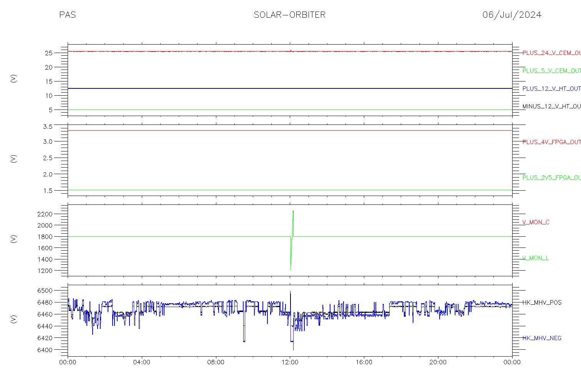Click the green 1.5 V FPGA trace line
Screen dimensions: 581x392
[x=290, y=190]
